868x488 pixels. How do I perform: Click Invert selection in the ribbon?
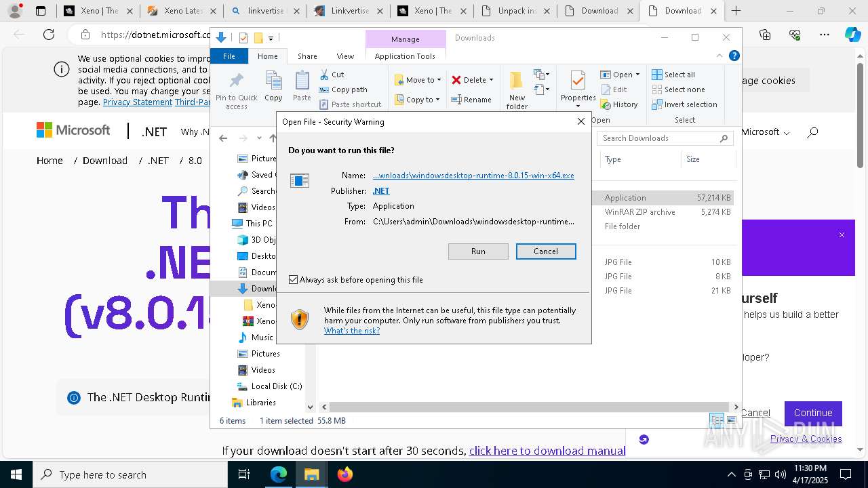click(x=684, y=104)
